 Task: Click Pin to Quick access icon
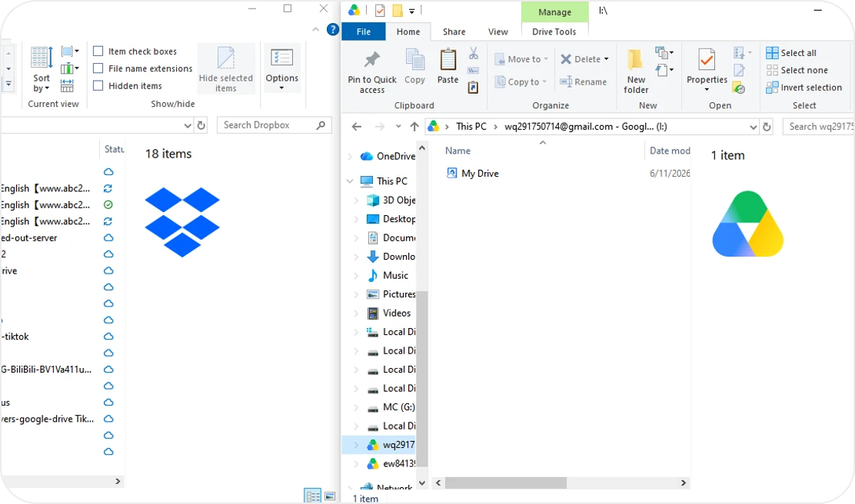tap(372, 59)
